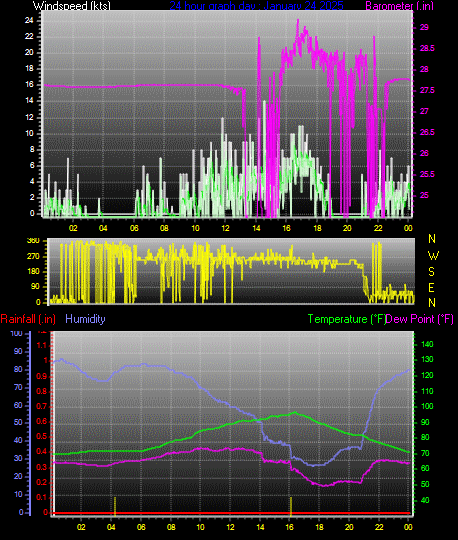458x540 pixels.
Task: Click the 06 hour tick under the windspeed chart
Action: pyautogui.click(x=134, y=228)
